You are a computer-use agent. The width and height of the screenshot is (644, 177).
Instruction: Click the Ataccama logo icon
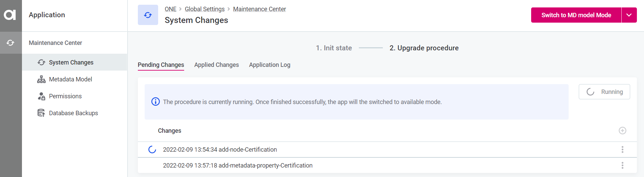click(10, 15)
